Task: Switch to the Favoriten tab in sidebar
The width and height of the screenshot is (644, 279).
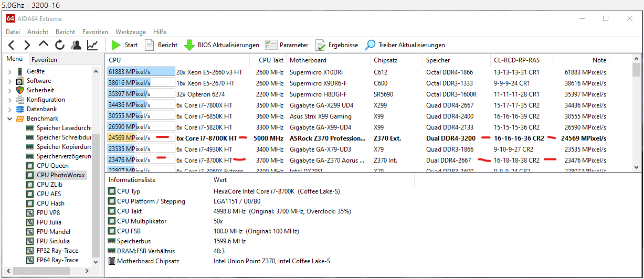Action: tap(44, 60)
